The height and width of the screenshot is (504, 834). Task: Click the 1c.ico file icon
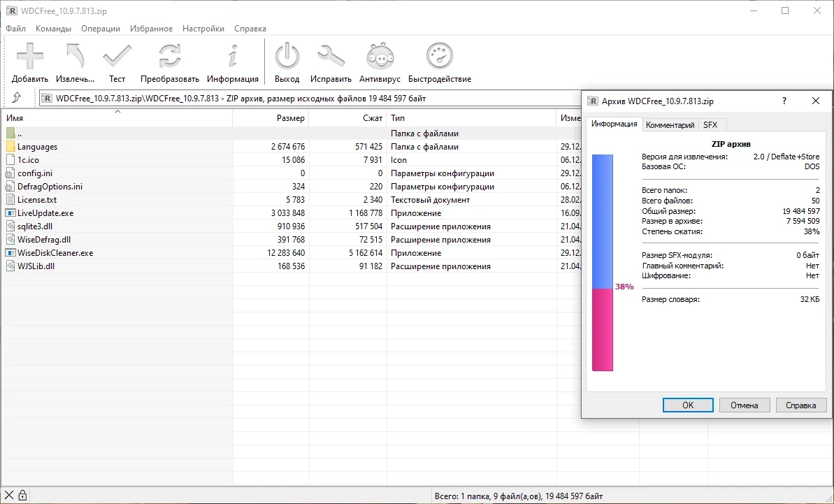pyautogui.click(x=10, y=160)
